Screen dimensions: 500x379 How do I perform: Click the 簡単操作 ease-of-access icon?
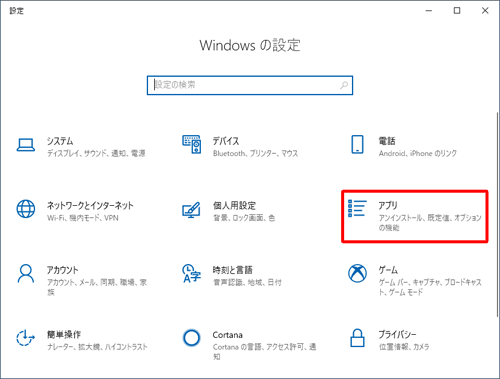(26, 338)
